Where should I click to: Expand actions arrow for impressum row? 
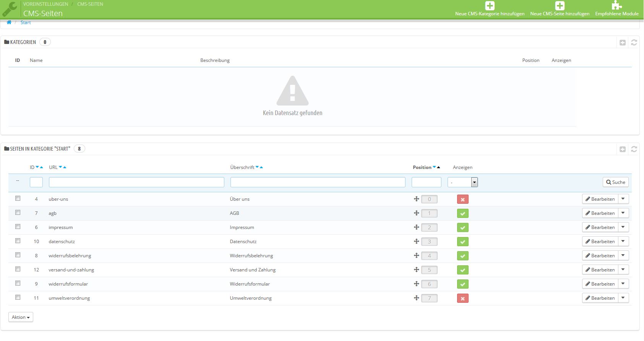pyautogui.click(x=623, y=227)
